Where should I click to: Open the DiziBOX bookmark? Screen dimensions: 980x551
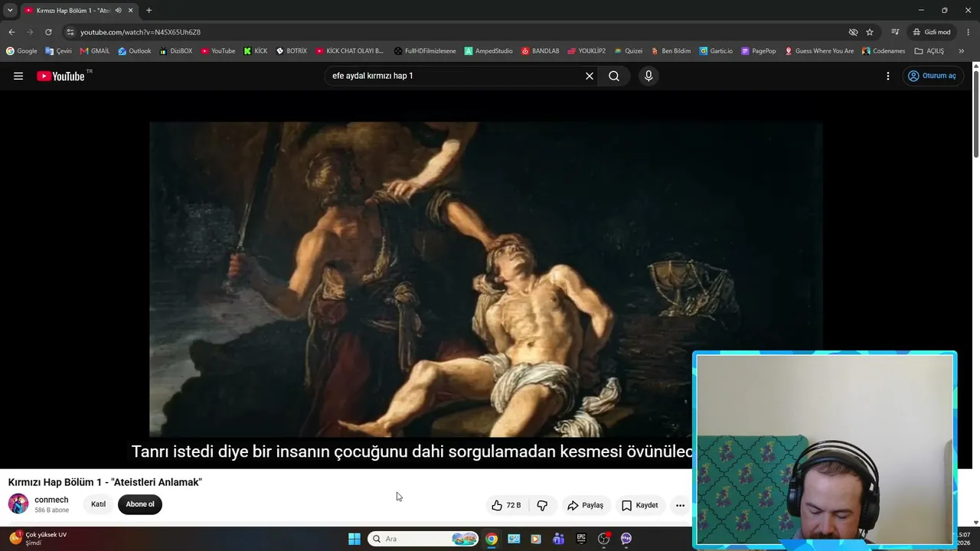(x=176, y=51)
